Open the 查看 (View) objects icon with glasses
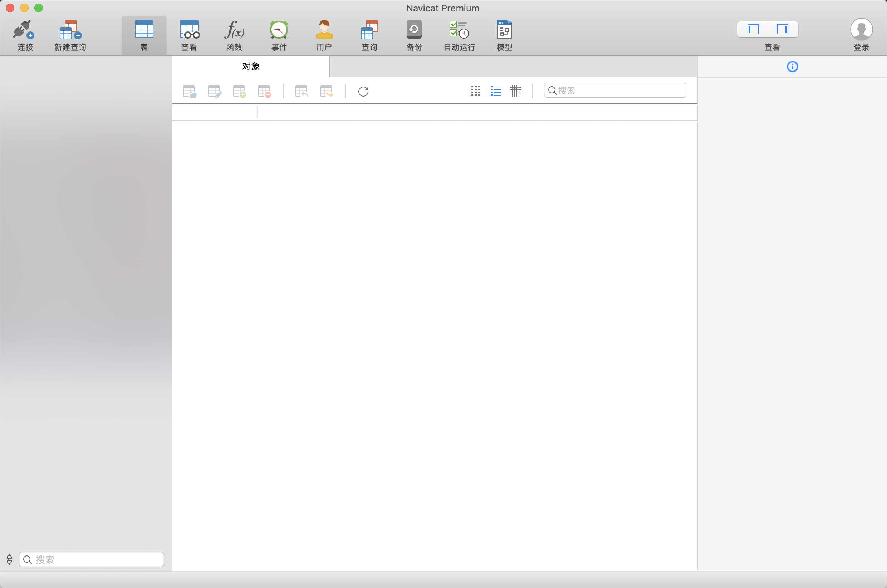887x588 pixels. (189, 30)
